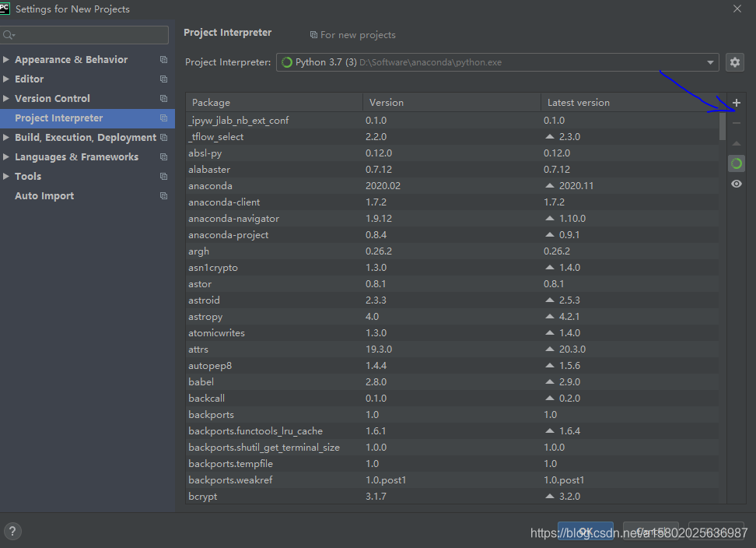Click the update arrow for astropy
756x548 pixels.
point(550,317)
